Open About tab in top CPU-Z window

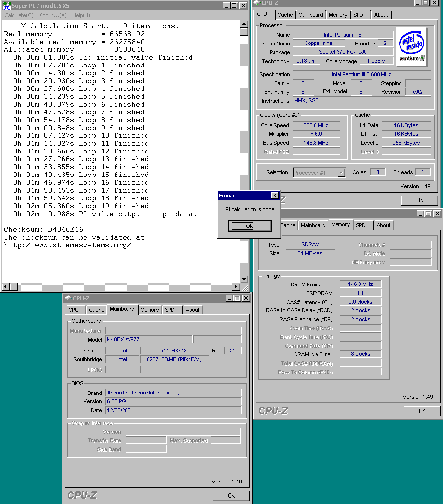coord(380,15)
